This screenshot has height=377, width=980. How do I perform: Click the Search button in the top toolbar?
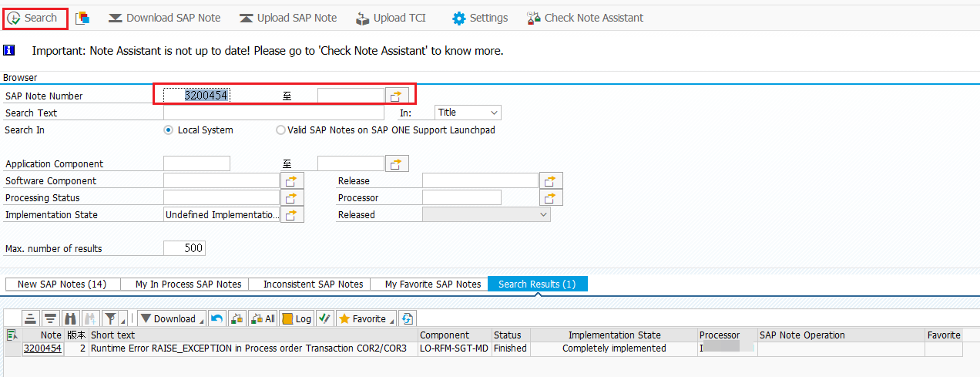point(32,18)
